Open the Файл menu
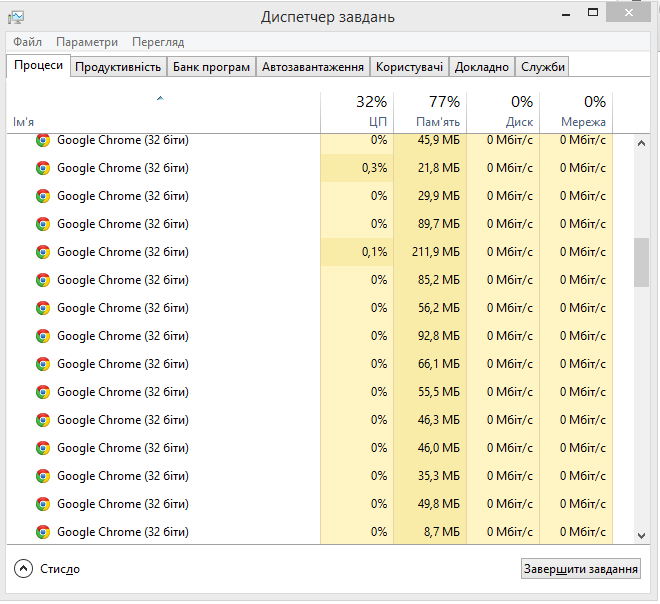Screen dimensions: 660x604 point(27,42)
